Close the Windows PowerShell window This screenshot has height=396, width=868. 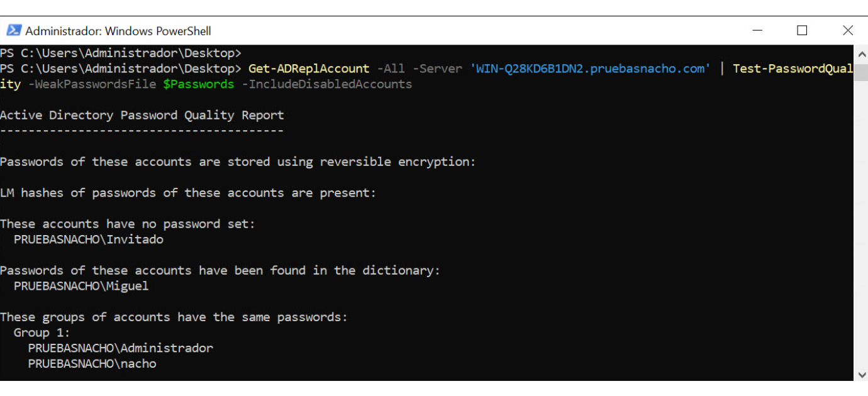(847, 30)
